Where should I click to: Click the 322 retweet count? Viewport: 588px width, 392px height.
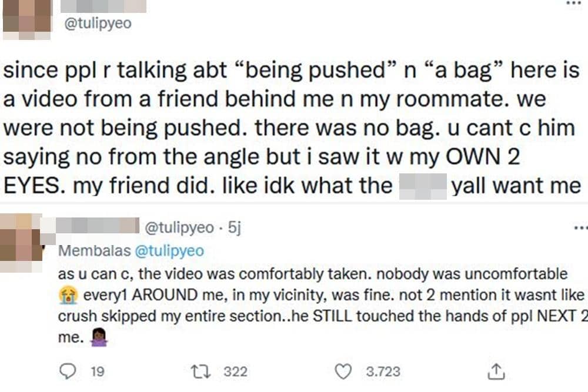click(235, 371)
